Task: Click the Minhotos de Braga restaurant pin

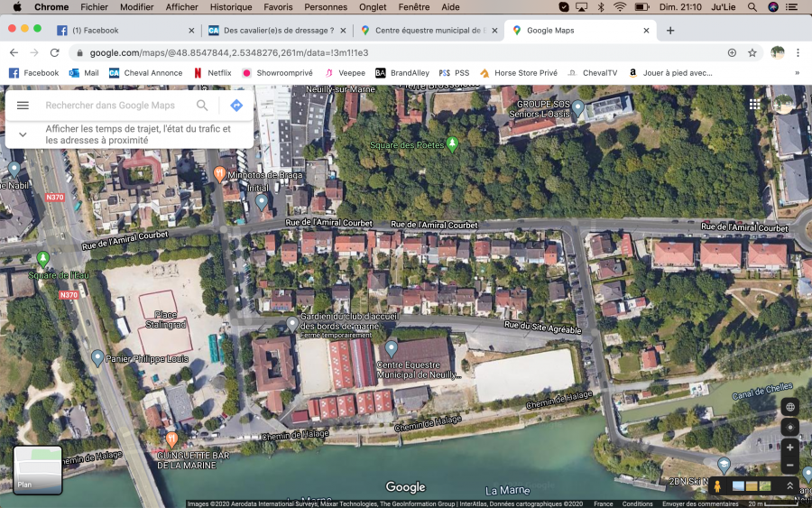Action: coord(219,174)
